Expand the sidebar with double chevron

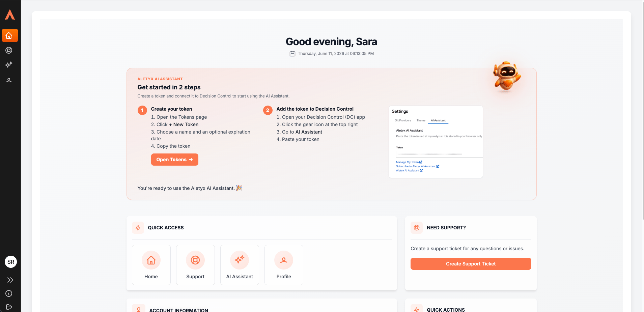[10, 280]
